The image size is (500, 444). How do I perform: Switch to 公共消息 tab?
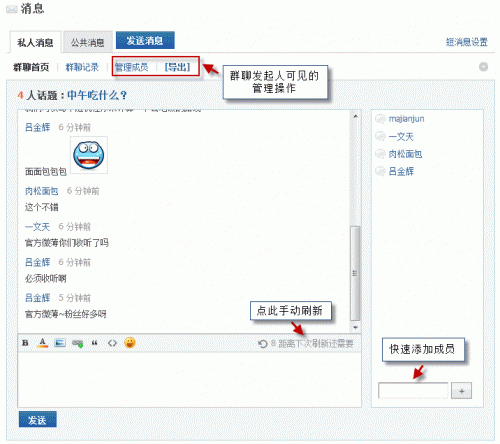point(87,42)
